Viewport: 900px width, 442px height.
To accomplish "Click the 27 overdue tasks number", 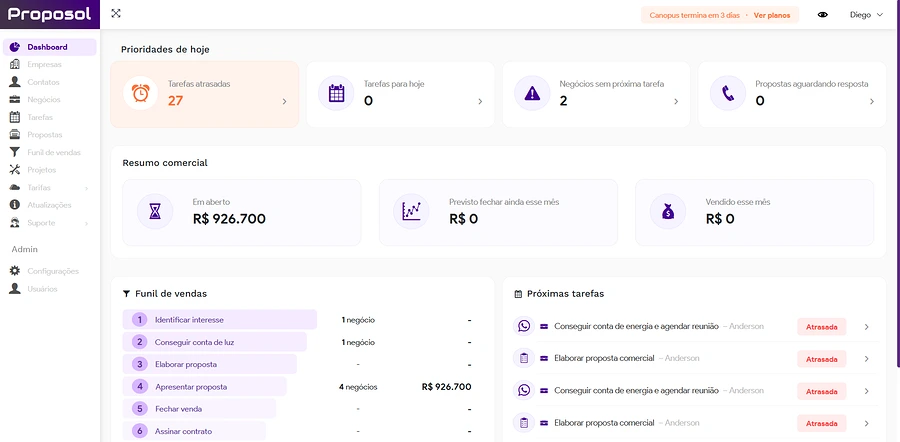I will click(175, 100).
